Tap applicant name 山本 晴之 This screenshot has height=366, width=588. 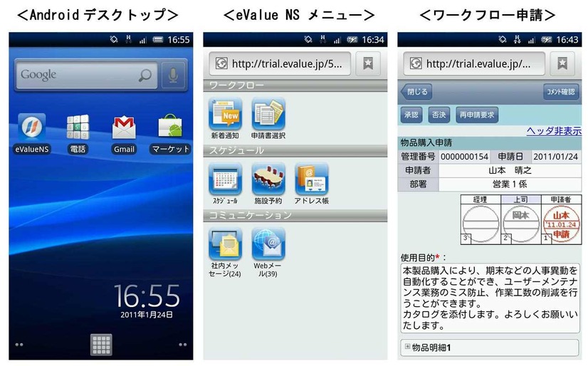tap(510, 171)
